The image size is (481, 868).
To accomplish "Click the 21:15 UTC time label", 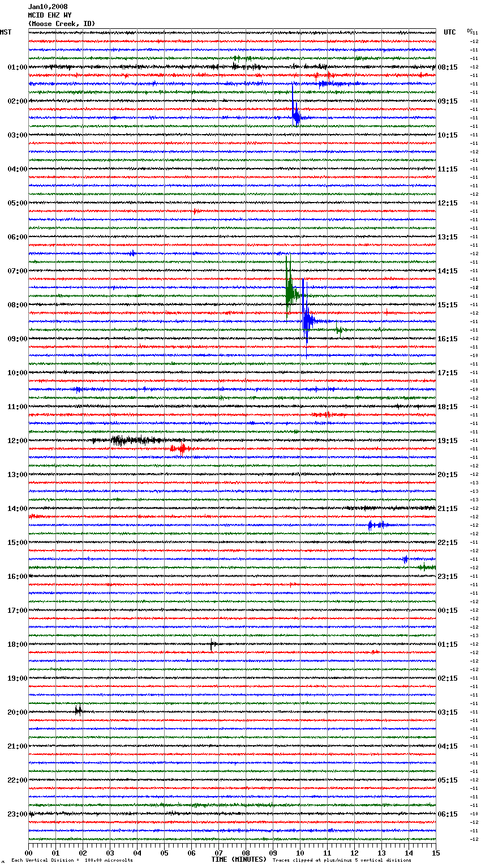I will pyautogui.click(x=448, y=509).
